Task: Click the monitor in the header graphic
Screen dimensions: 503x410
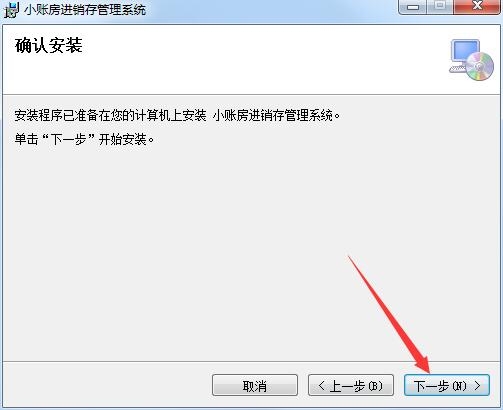Action: point(463,55)
